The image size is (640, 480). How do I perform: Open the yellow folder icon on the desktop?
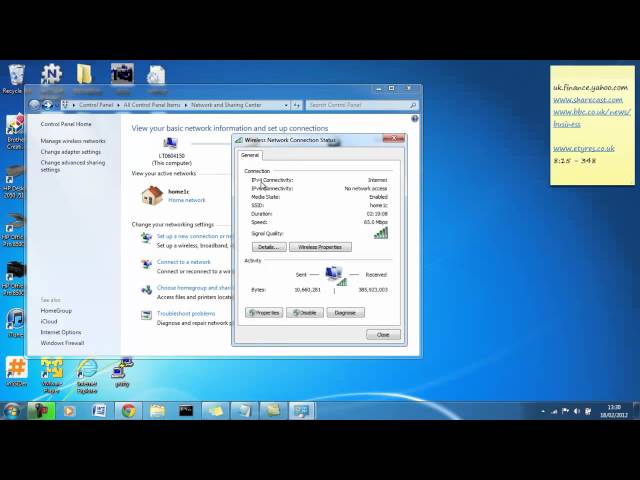pyautogui.click(x=84, y=74)
